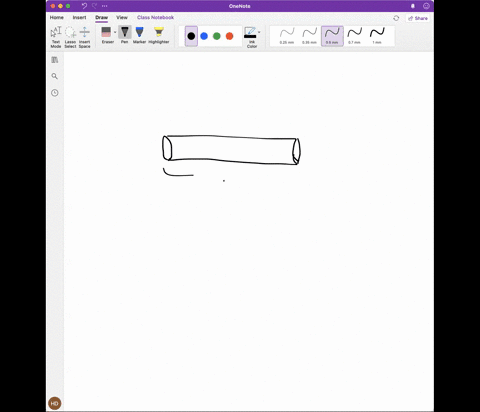Click the Share button
480x412 pixels.
[x=418, y=18]
